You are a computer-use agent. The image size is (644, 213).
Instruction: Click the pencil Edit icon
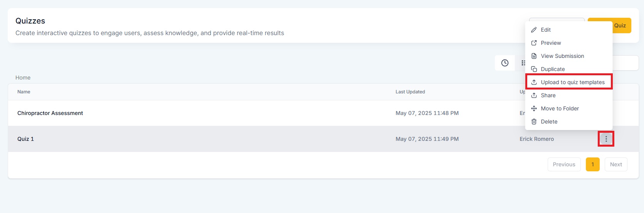pos(534,30)
